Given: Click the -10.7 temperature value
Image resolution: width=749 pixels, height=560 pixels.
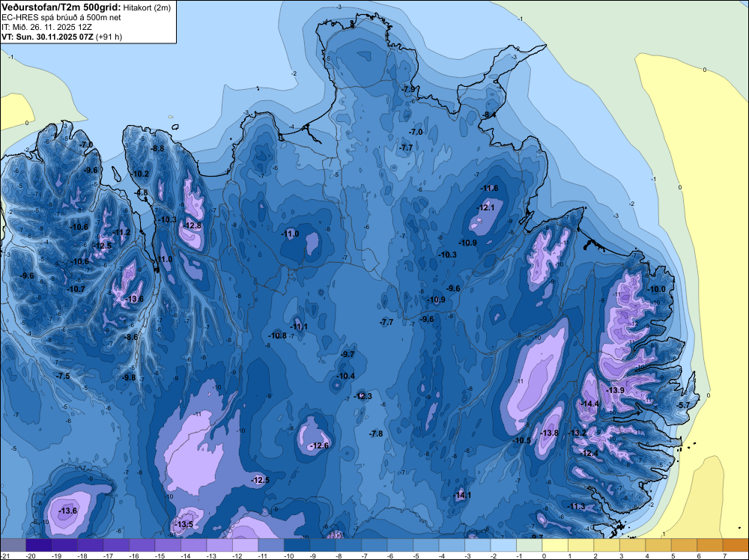Looking at the screenshot, I should pos(76,289).
